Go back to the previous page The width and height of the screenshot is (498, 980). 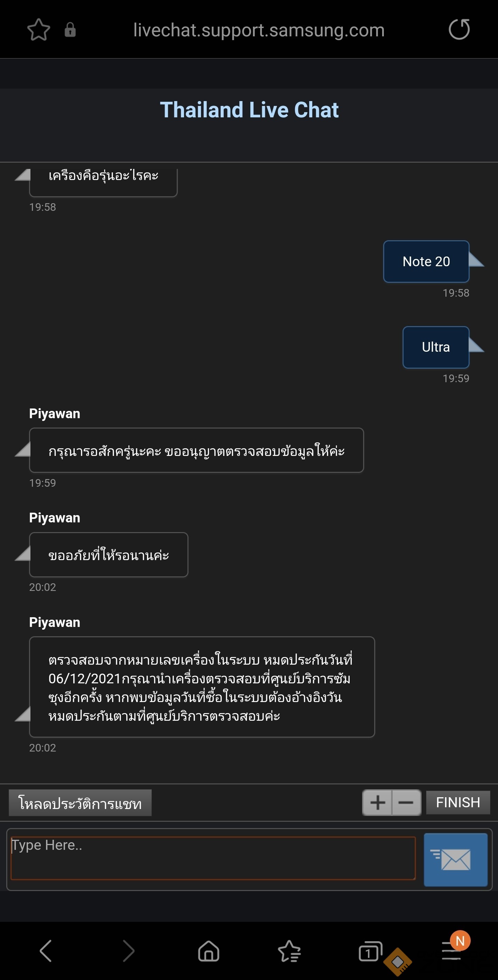[x=46, y=951]
